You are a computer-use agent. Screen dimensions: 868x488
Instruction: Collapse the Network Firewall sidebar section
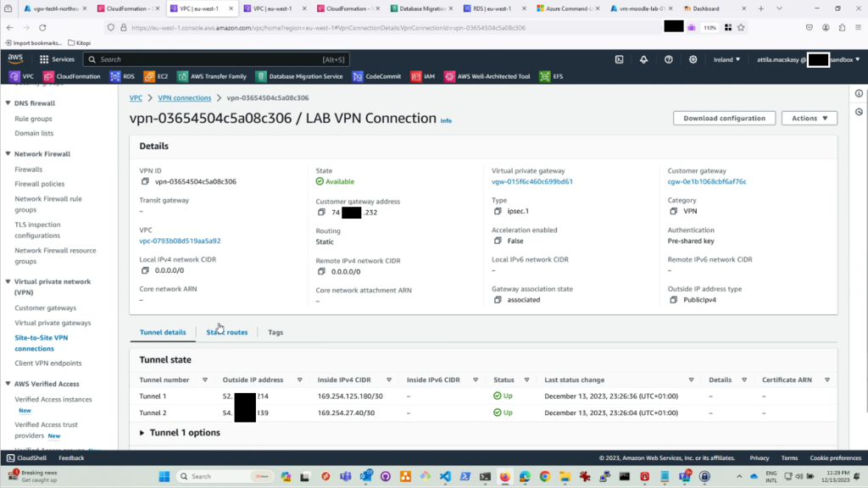(8, 154)
